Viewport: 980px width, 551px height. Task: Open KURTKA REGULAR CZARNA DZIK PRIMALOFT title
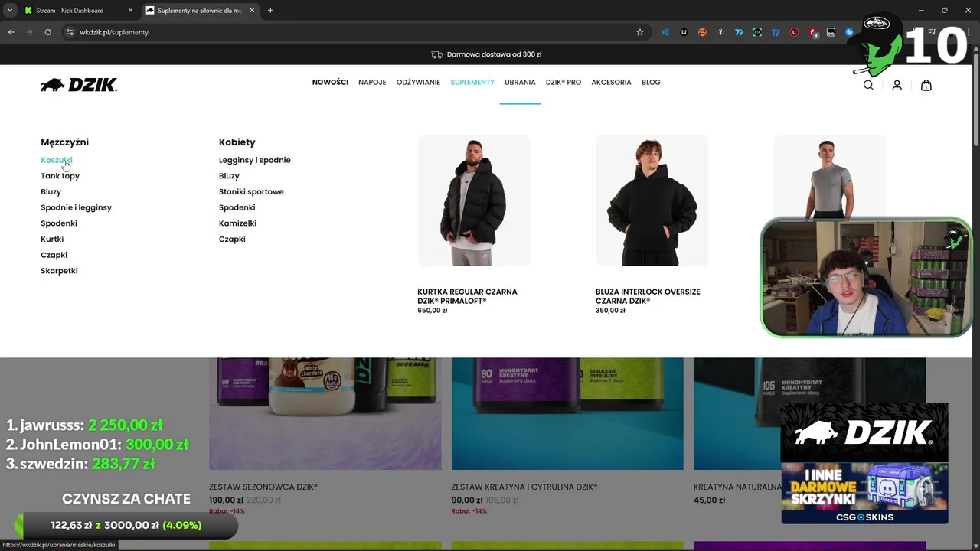click(467, 296)
